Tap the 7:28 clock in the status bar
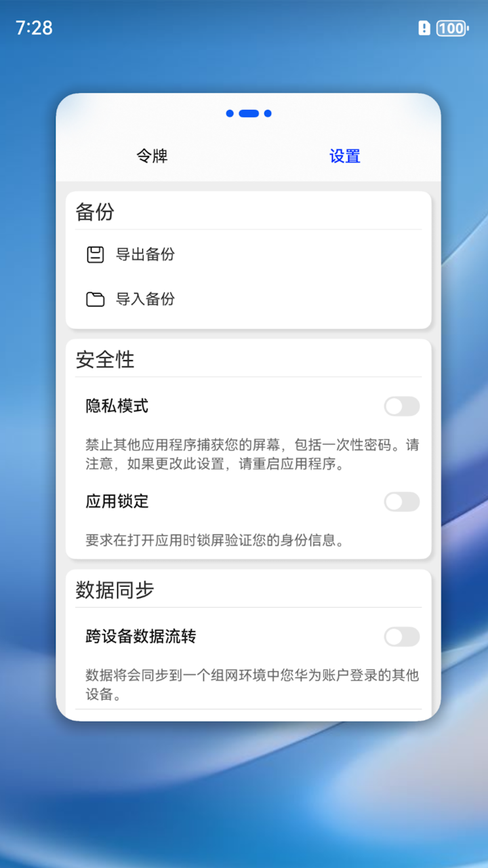 [x=34, y=28]
